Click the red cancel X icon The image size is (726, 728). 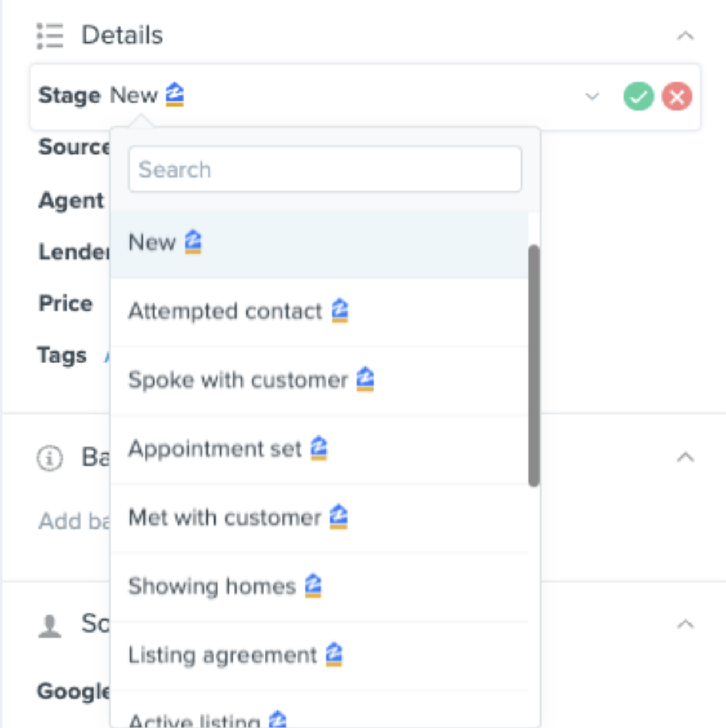(x=677, y=96)
